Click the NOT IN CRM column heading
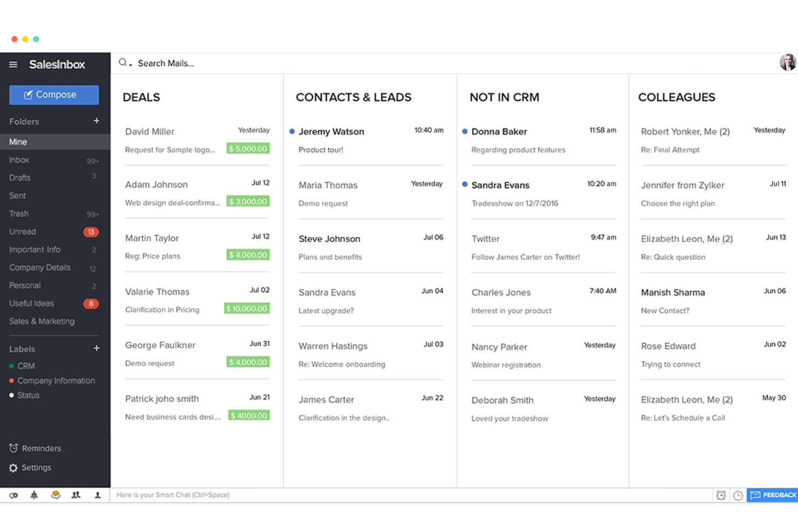 504,98
